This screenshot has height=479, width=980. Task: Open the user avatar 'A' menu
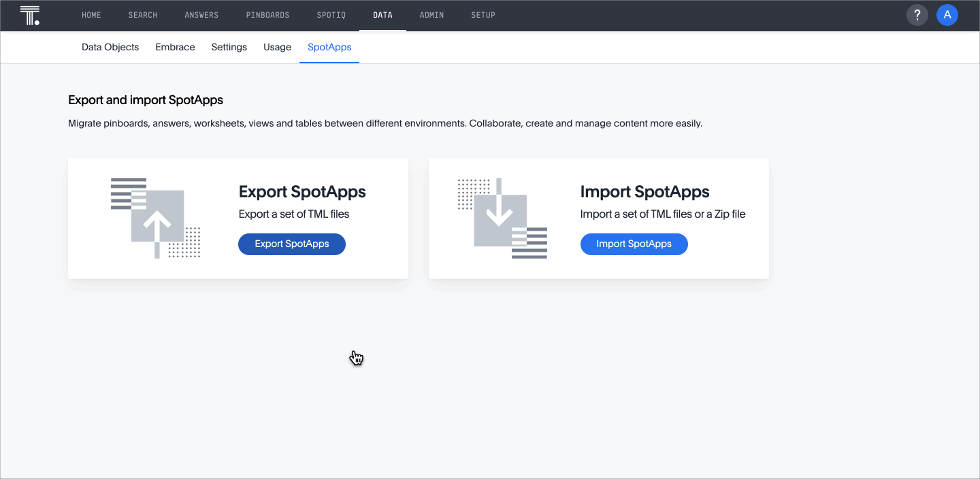[x=947, y=15]
